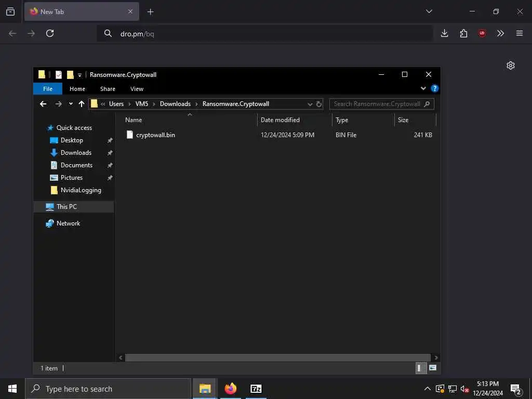Click Search Ransomware.Cryptowall box
Screen dimensions: 532x399
[382, 104]
